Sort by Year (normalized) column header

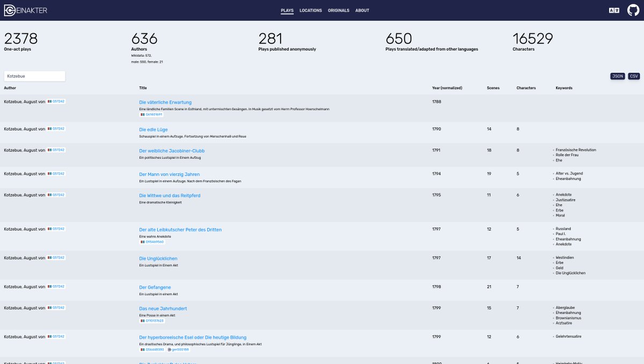[447, 88]
